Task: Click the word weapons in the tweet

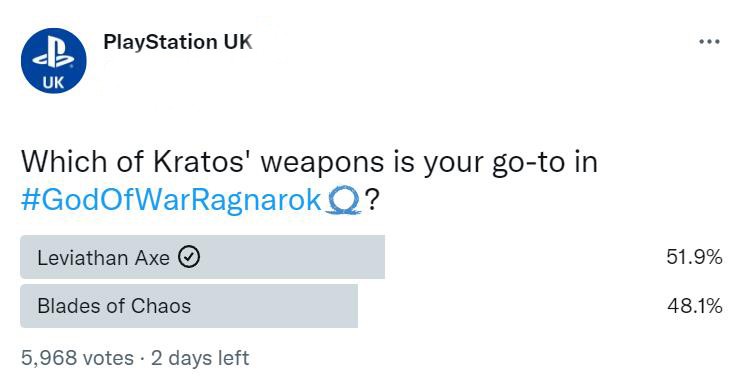Action: click(323, 164)
